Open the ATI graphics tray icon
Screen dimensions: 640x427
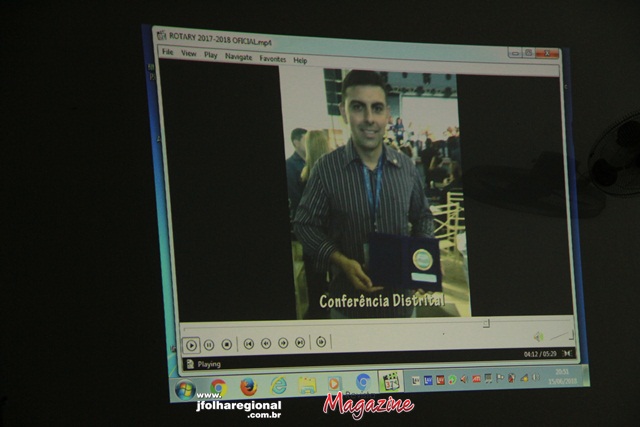click(476, 379)
